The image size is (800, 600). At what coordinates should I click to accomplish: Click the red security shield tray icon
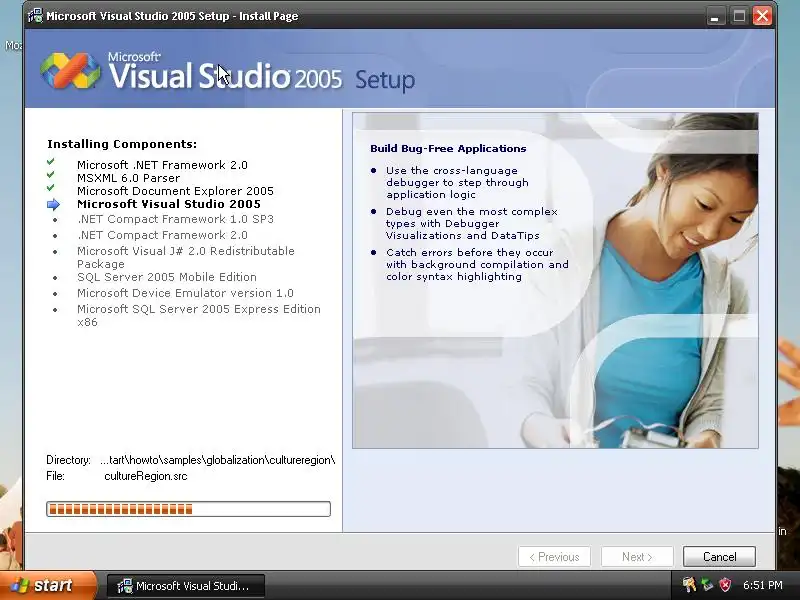tap(725, 585)
